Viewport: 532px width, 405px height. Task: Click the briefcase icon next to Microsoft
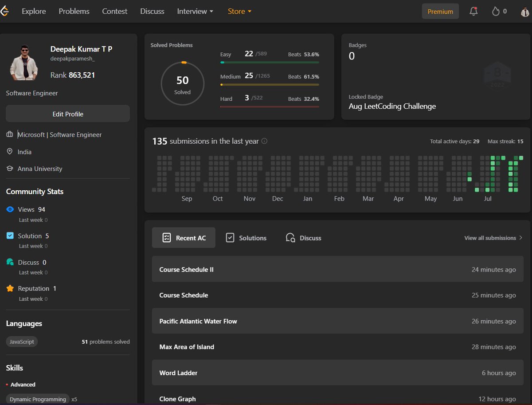pos(10,134)
